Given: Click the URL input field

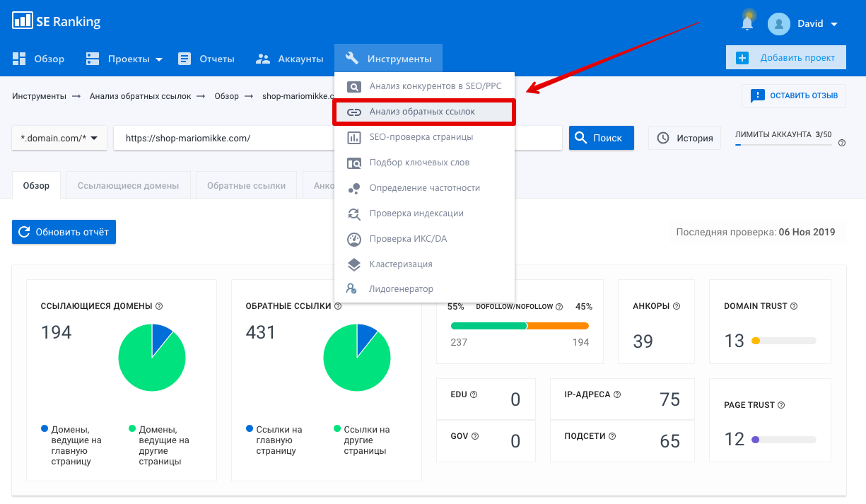Looking at the screenshot, I should 338,138.
